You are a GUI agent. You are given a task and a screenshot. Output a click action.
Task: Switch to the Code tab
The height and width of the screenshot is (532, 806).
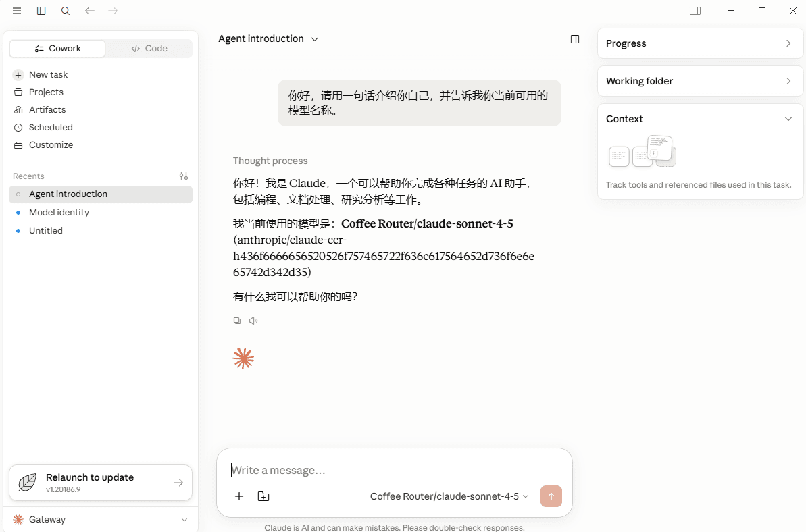click(x=149, y=48)
